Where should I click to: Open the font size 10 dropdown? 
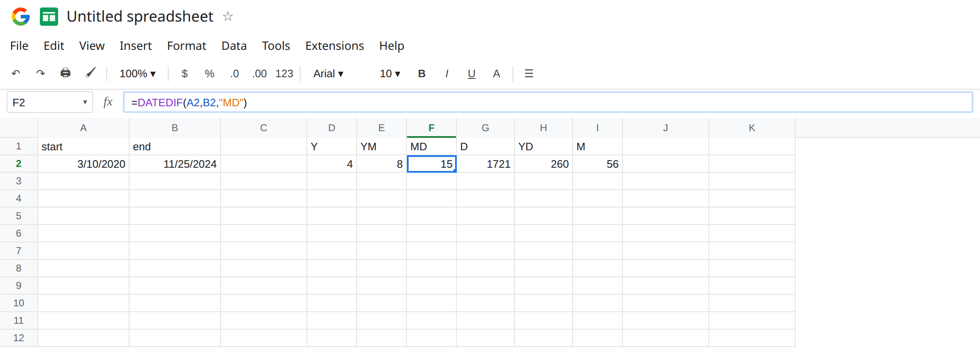(390, 73)
